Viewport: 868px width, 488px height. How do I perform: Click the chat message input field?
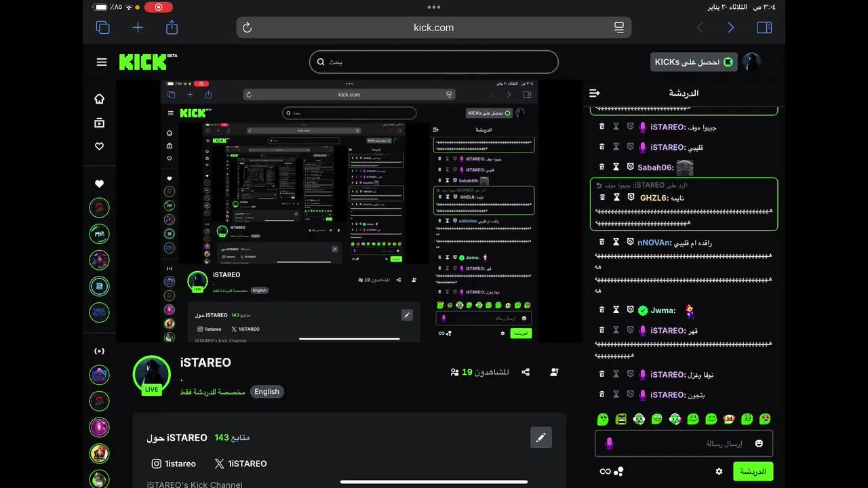tap(684, 443)
